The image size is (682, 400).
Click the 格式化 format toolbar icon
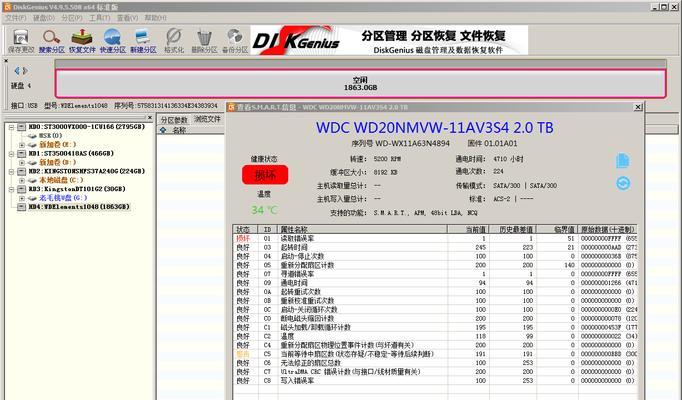174,40
